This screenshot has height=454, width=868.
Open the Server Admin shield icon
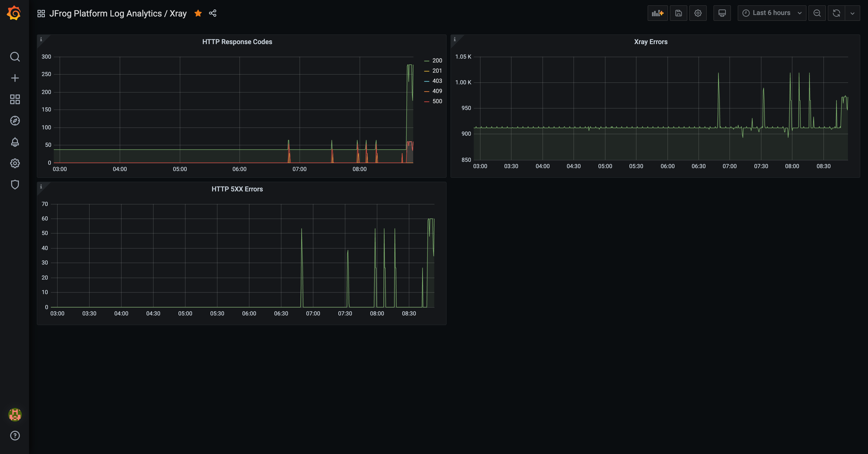point(15,185)
